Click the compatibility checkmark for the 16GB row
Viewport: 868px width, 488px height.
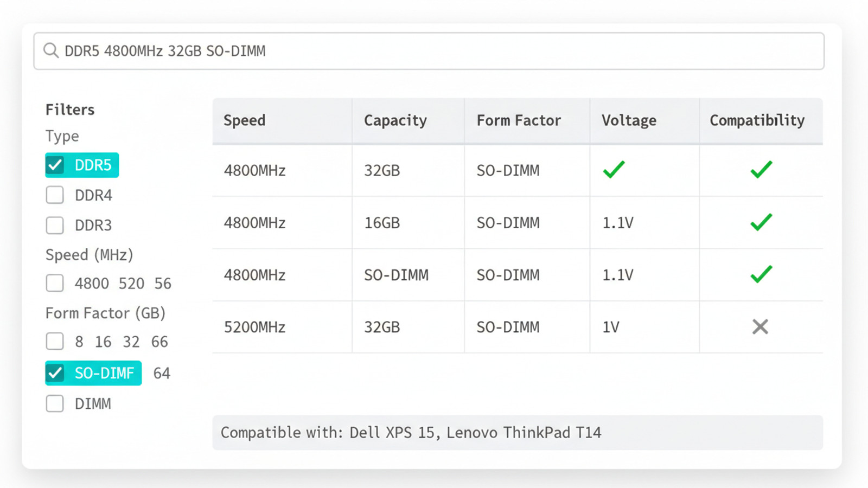[x=761, y=222]
